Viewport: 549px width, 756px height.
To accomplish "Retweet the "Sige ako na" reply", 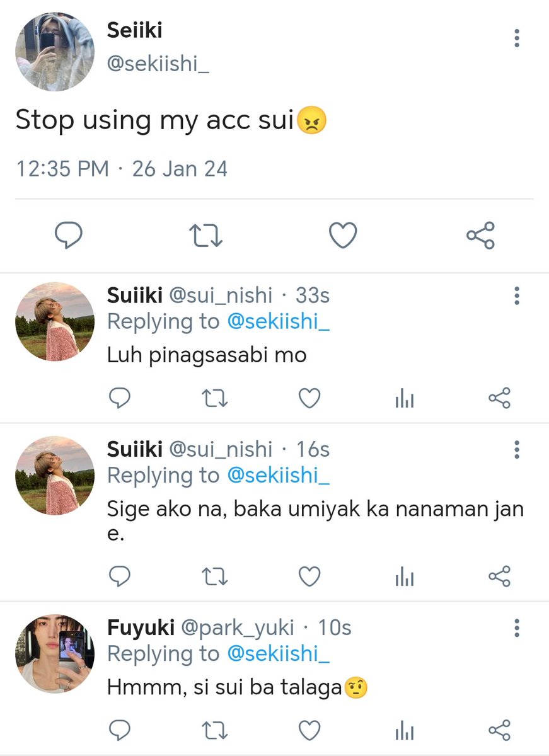I will [x=214, y=576].
